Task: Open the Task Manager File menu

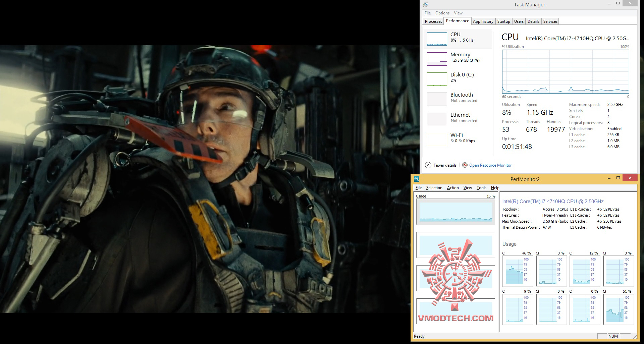Action: point(428,13)
